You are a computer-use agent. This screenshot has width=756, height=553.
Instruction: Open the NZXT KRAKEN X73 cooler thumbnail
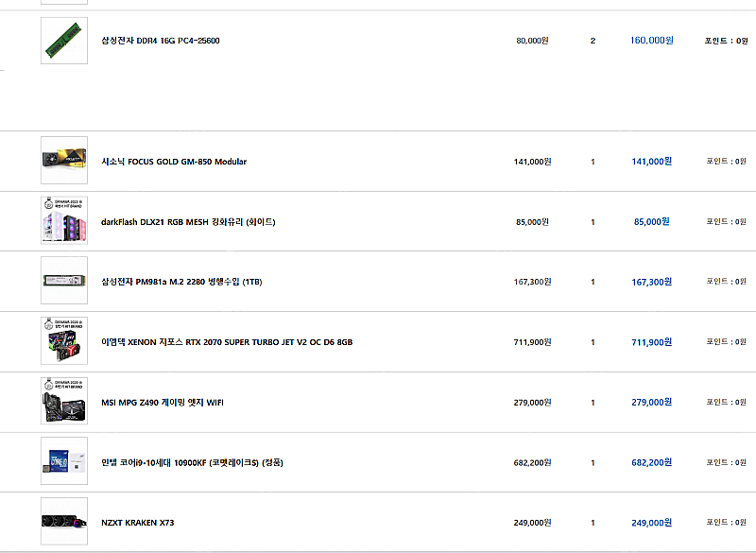(64, 521)
